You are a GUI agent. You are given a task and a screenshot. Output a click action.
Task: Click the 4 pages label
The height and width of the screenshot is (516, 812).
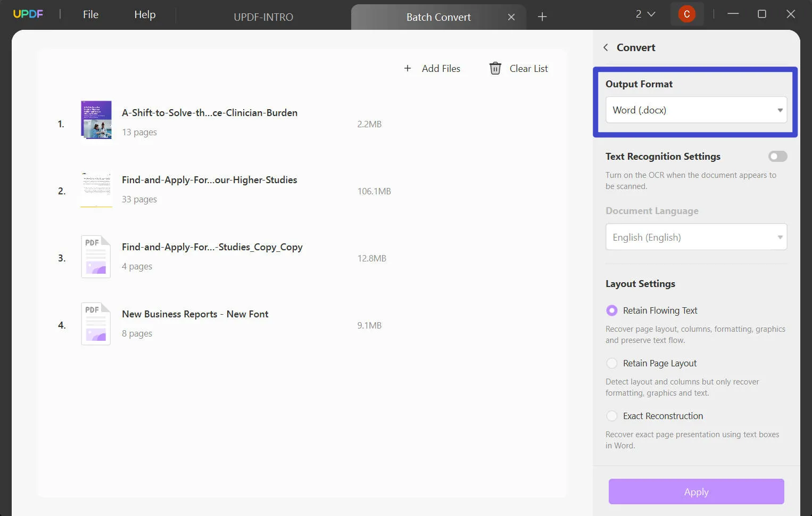(x=137, y=266)
